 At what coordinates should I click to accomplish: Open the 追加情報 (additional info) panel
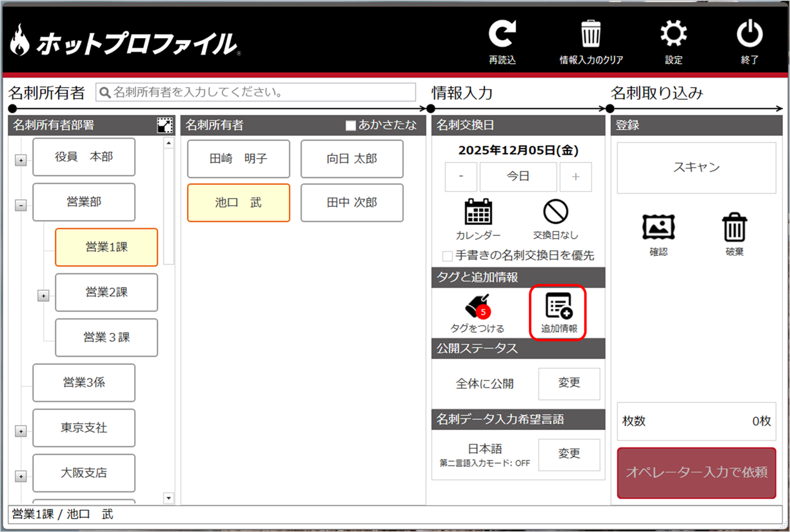tap(557, 312)
